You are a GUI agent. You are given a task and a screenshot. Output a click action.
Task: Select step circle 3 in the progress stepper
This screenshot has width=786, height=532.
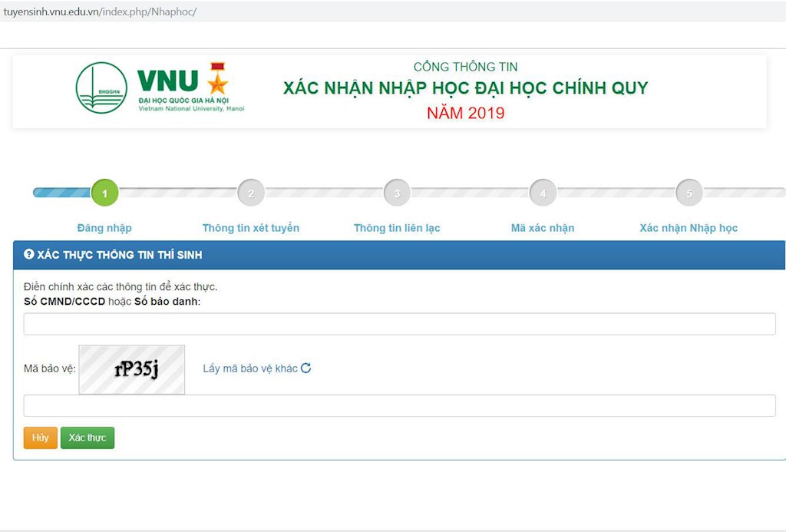(397, 193)
